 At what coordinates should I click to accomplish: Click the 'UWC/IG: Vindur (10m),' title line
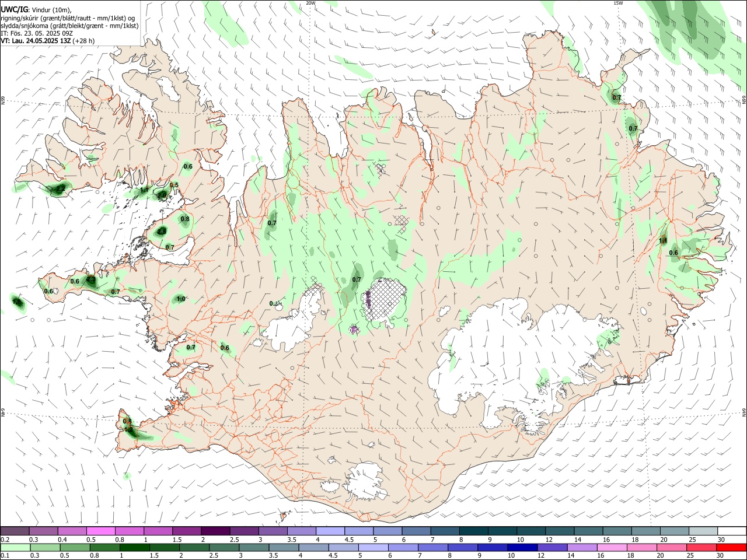click(x=36, y=9)
